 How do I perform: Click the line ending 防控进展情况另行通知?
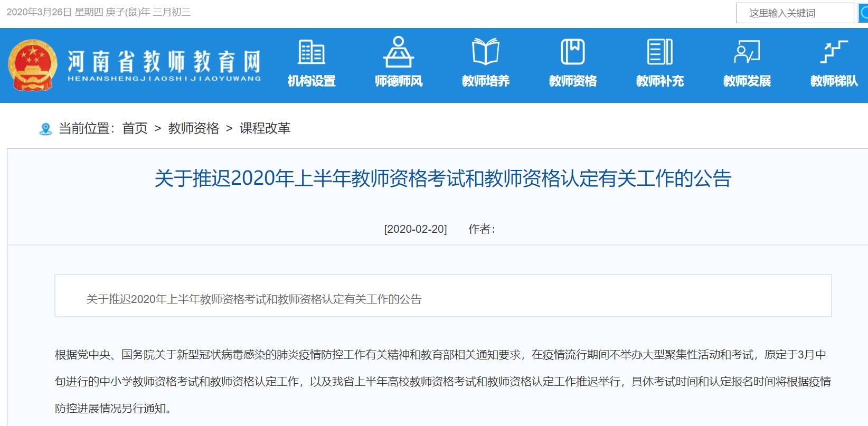click(x=113, y=408)
